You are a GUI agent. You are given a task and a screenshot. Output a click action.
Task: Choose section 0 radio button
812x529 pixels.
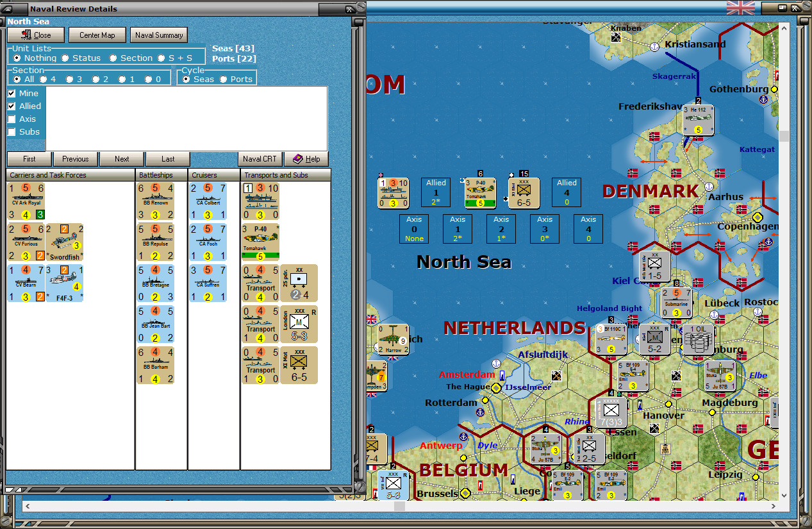[153, 79]
